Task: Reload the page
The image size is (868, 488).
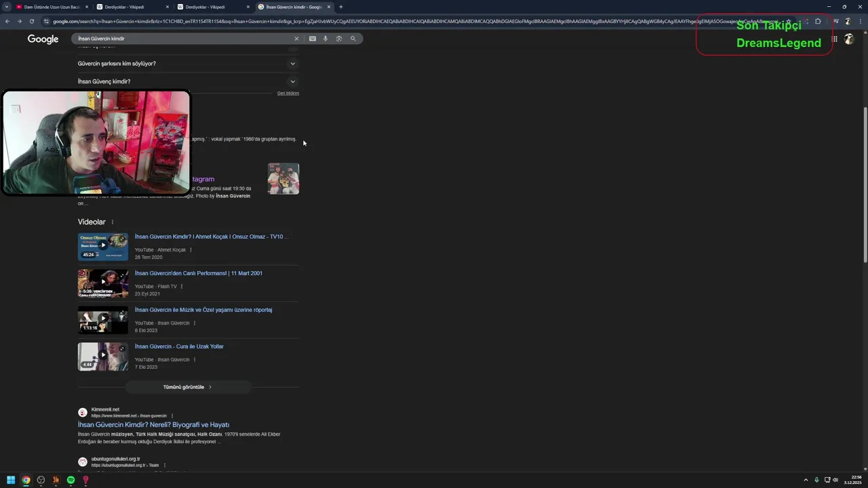Action: tap(32, 21)
